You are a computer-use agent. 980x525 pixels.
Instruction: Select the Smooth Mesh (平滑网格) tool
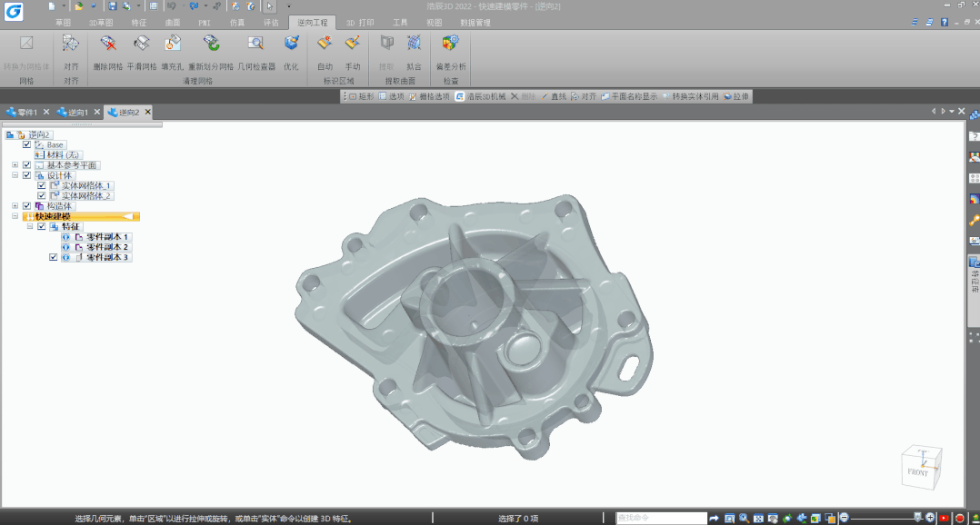[x=142, y=52]
